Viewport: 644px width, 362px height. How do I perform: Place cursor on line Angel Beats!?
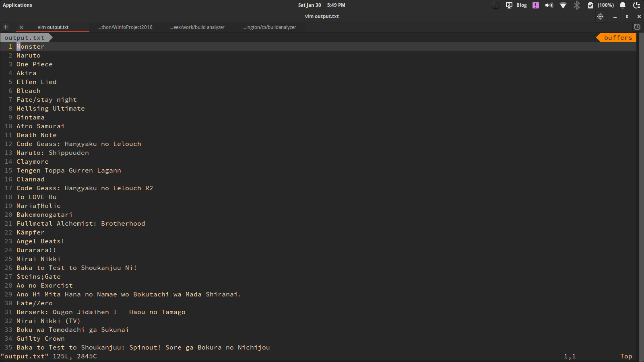pos(40,241)
